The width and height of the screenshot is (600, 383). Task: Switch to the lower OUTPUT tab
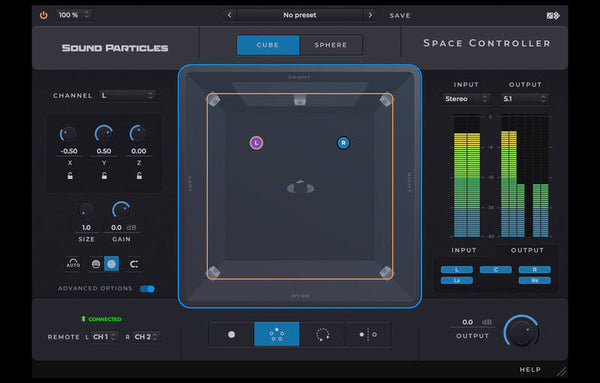coord(527,250)
